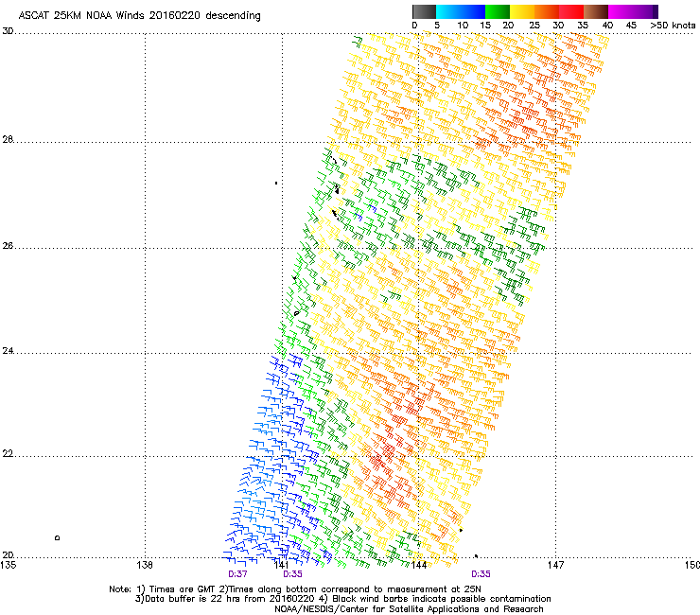The height and width of the screenshot is (615, 700).
Task: Click the cyan-to-blue 5–15 knots legend band
Action: pos(461,11)
